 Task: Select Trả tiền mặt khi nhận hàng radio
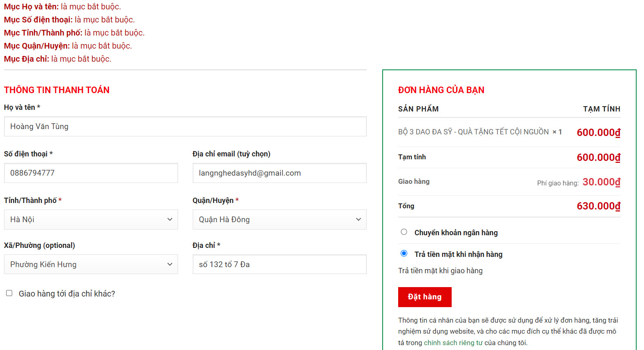(404, 253)
